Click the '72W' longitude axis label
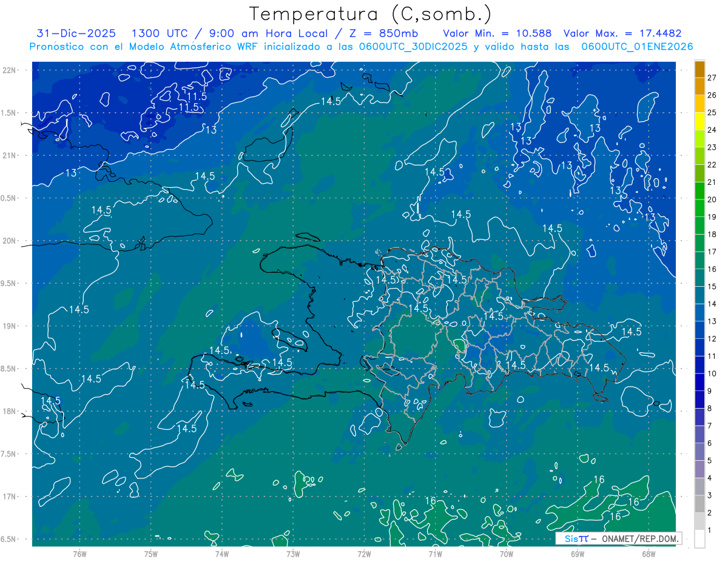728x562 pixels. (364, 554)
